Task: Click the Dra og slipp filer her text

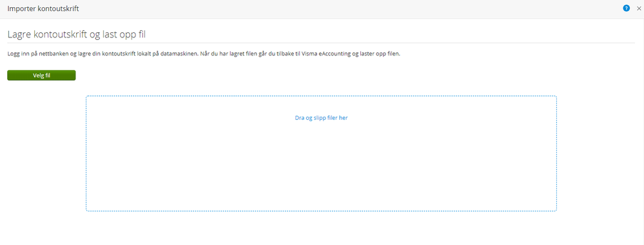Action: tap(322, 117)
